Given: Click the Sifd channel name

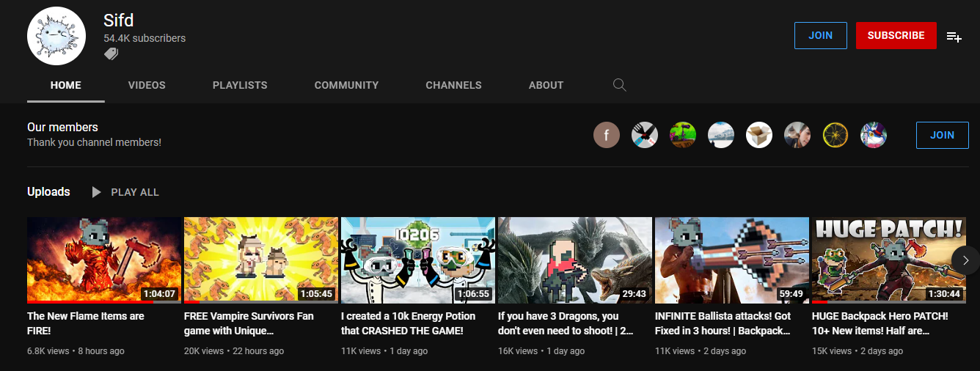Looking at the screenshot, I should click(x=119, y=19).
